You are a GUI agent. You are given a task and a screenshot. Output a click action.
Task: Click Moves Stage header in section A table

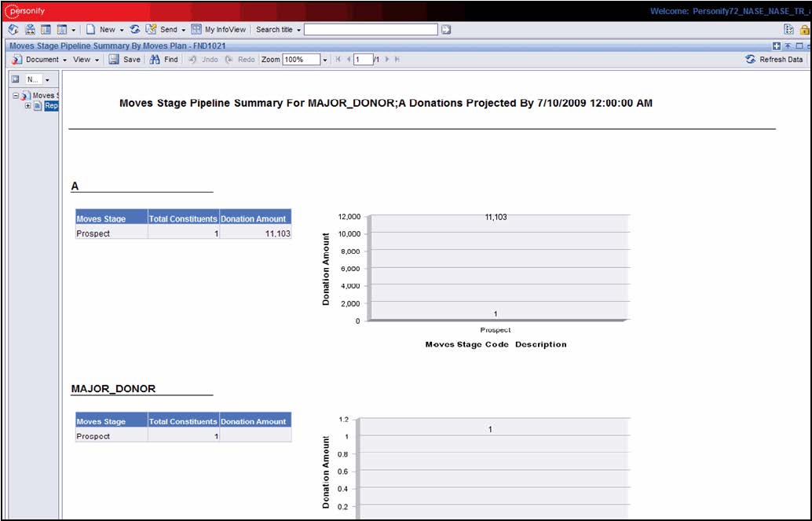point(112,218)
